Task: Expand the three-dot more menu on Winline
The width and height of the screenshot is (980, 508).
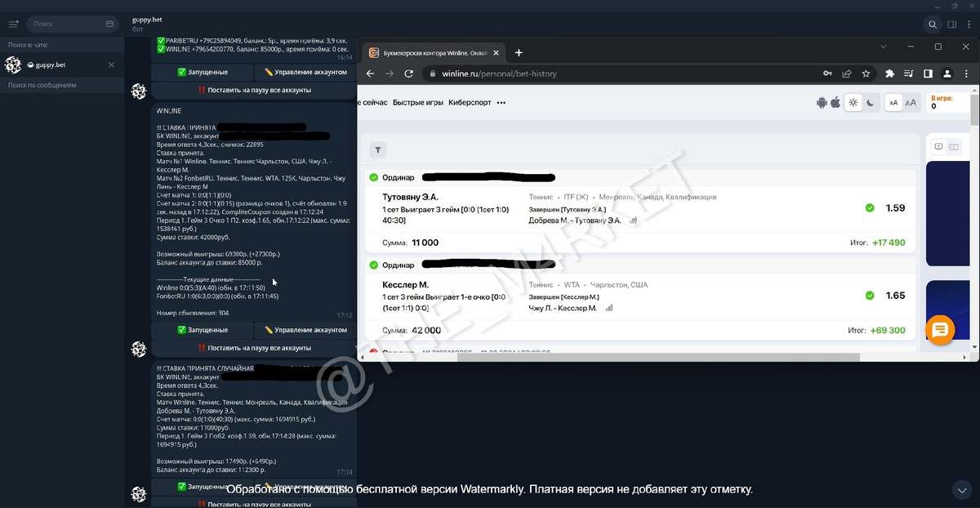Action: (x=501, y=103)
